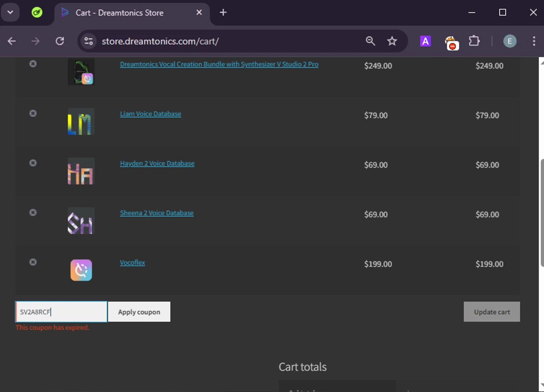
Task: Click the 'This coupon has expired.' message
Action: (x=52, y=327)
